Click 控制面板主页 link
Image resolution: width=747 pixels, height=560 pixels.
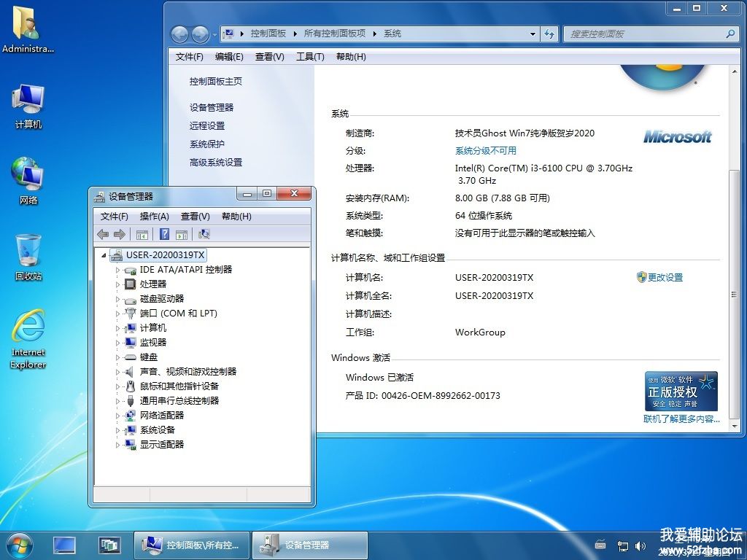(x=216, y=82)
